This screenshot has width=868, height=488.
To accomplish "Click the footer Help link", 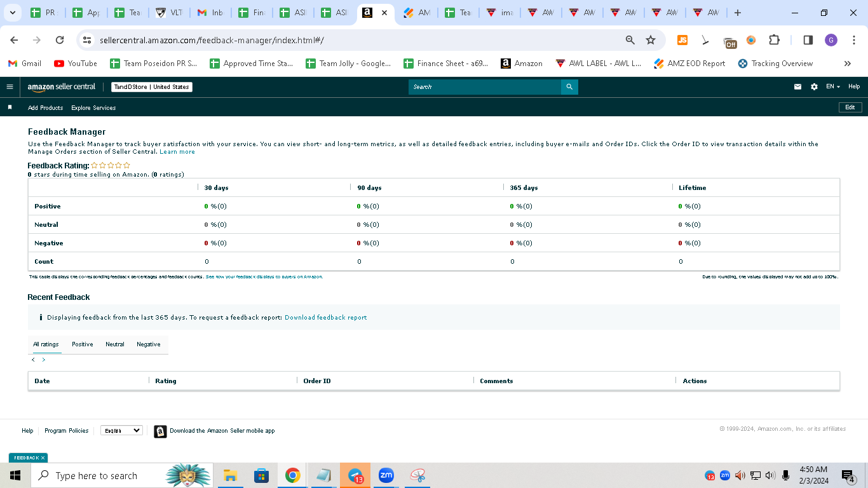I will [27, 431].
